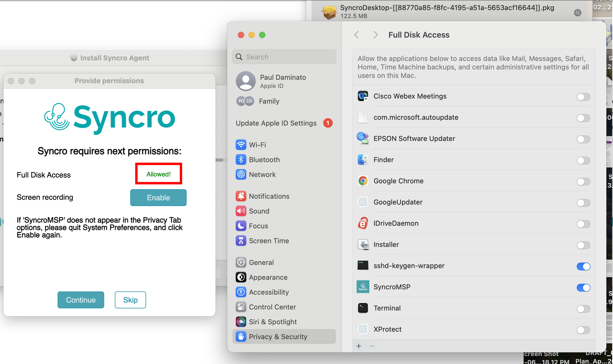Turn on Finder full disk access
The image size is (613, 364).
click(x=583, y=160)
